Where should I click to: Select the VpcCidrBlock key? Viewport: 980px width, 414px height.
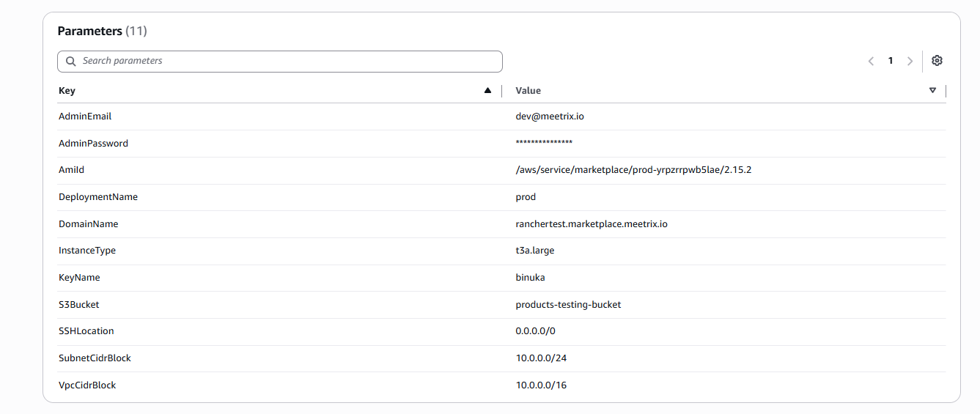pyautogui.click(x=87, y=385)
